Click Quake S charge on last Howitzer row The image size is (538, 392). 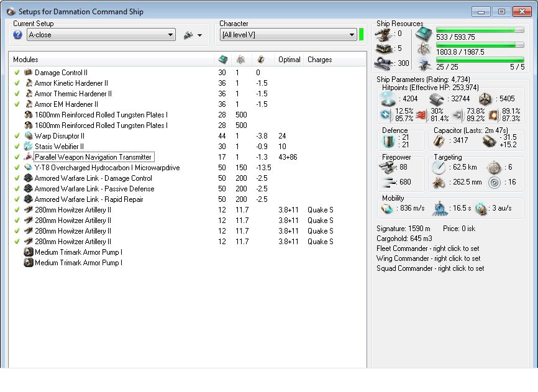point(320,242)
